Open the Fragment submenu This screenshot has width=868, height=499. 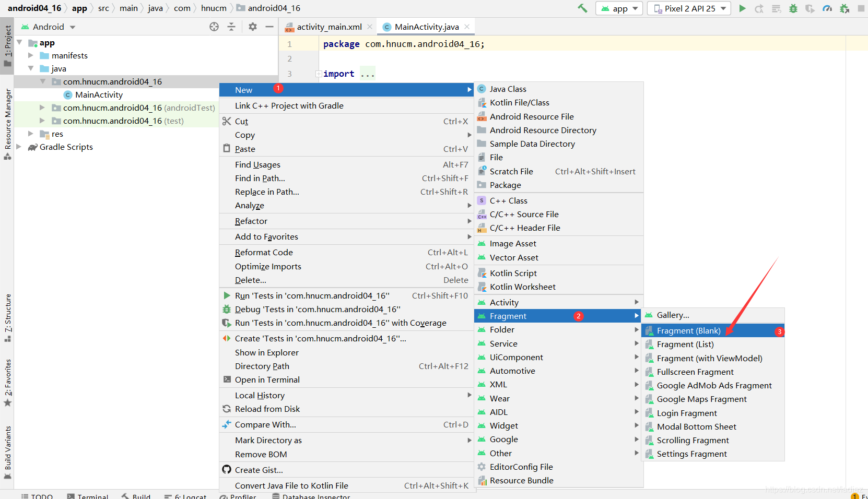[x=558, y=316]
